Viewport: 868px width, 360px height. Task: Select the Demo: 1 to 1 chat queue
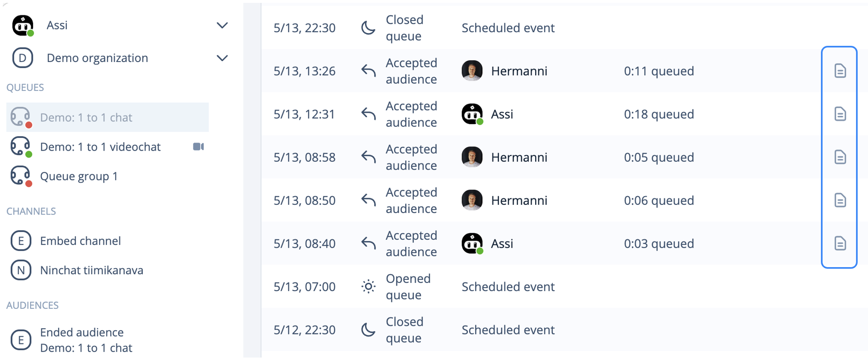pyautogui.click(x=107, y=117)
